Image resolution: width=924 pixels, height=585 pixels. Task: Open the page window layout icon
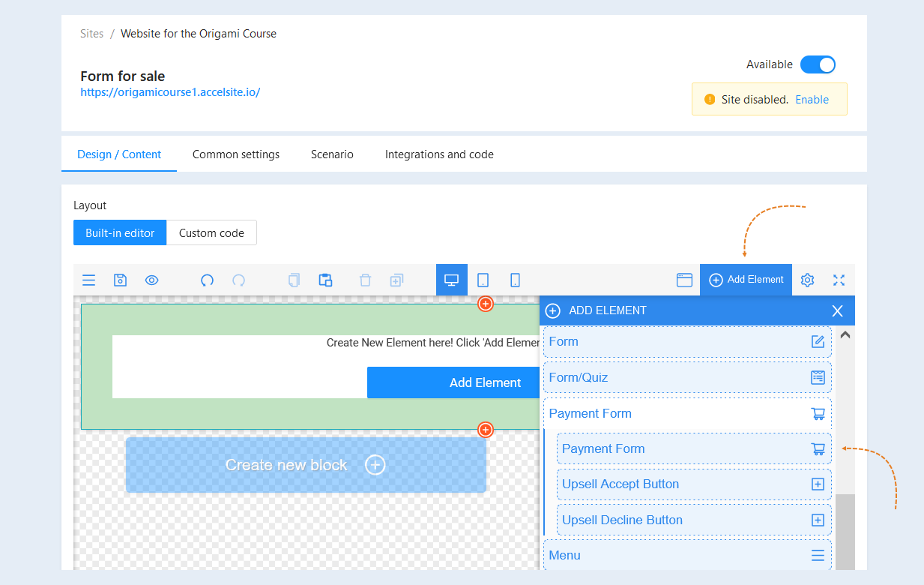[x=684, y=280]
